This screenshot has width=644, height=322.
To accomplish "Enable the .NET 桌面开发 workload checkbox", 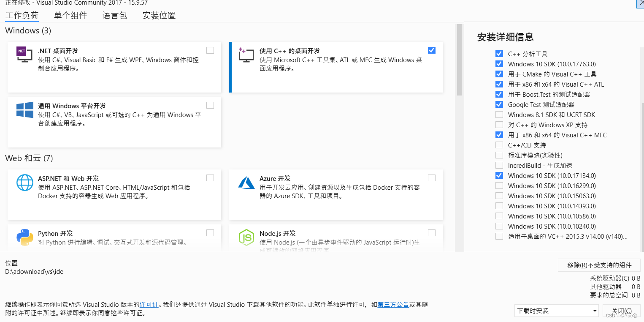I will pos(210,50).
